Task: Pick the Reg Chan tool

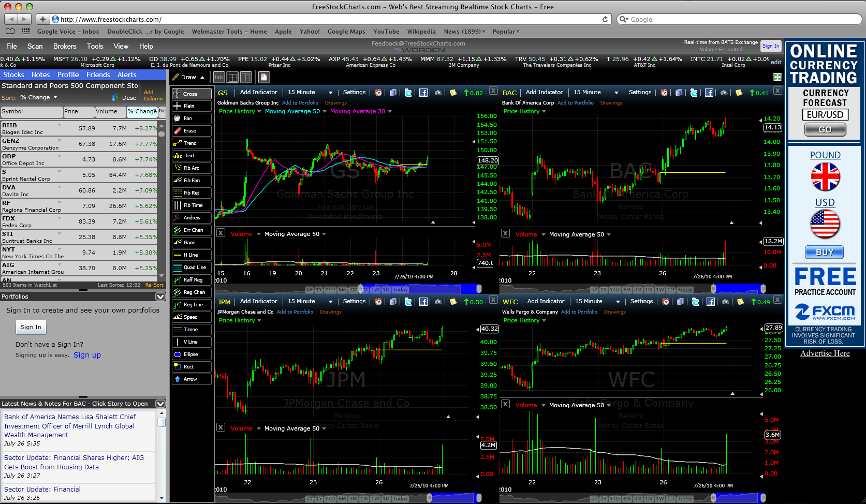Action: point(192,292)
